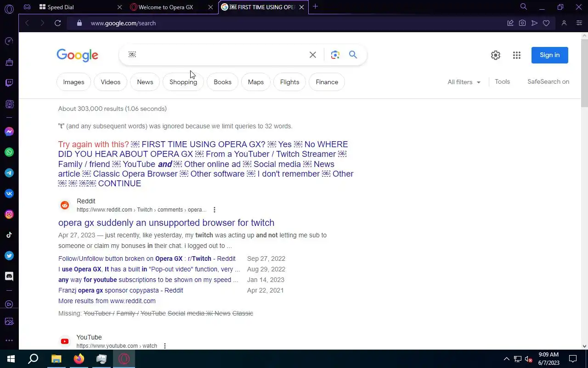
Task: Open Easy Setup menu icon
Action: tap(579, 23)
